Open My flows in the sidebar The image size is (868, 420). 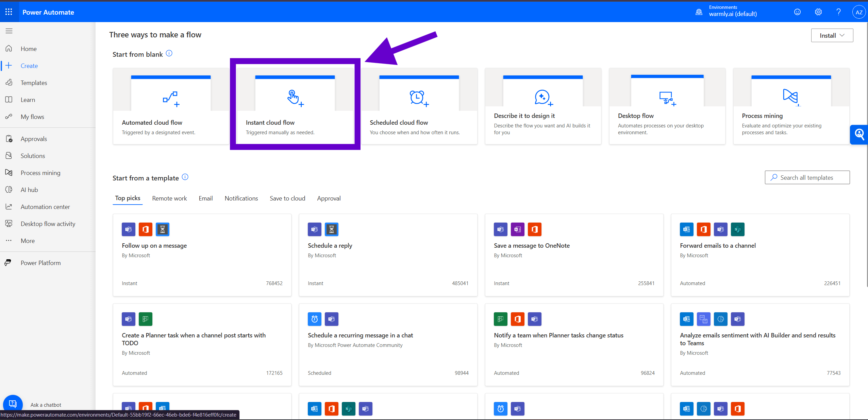point(32,117)
